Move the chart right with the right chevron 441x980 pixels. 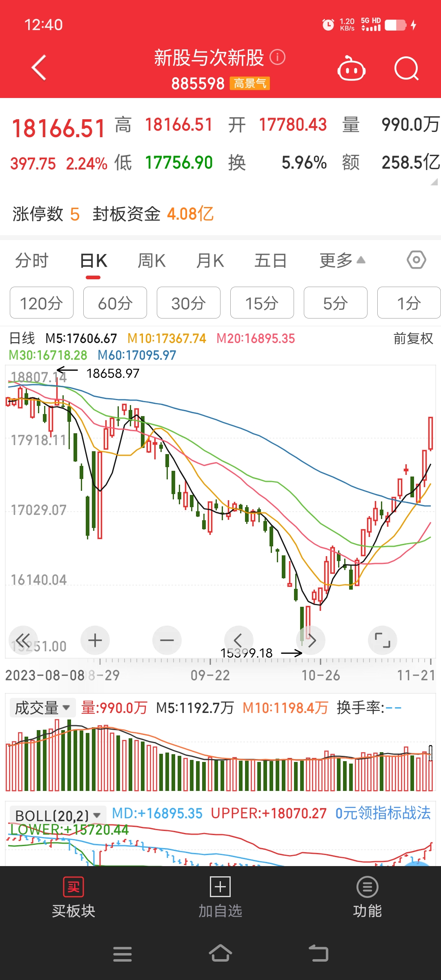[x=311, y=640]
